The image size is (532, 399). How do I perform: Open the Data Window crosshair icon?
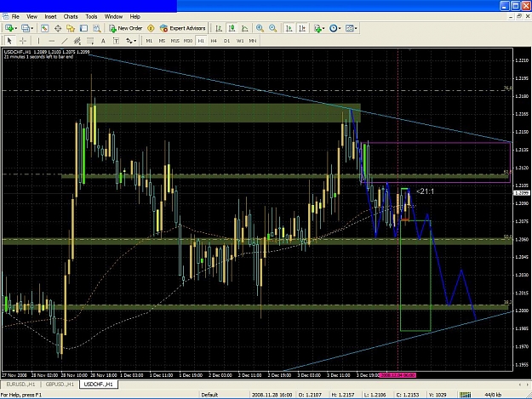(x=58, y=28)
